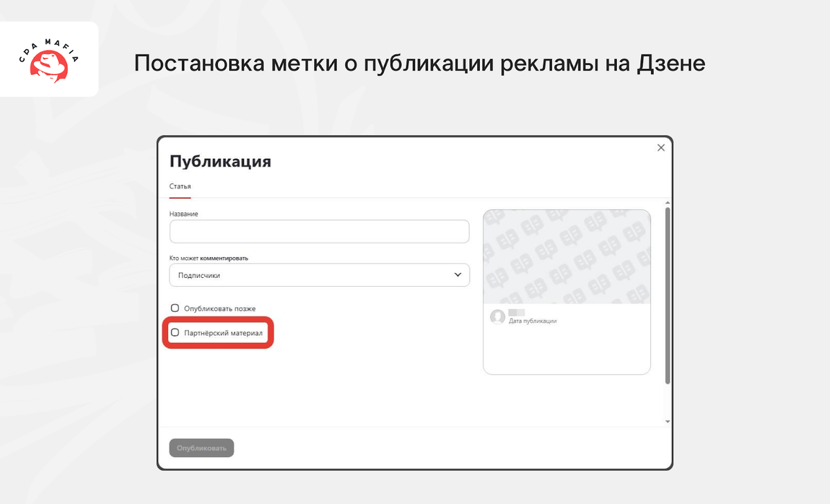830x504 pixels.
Task: Open the Кто может комментировать dropdown
Action: pyautogui.click(x=318, y=274)
